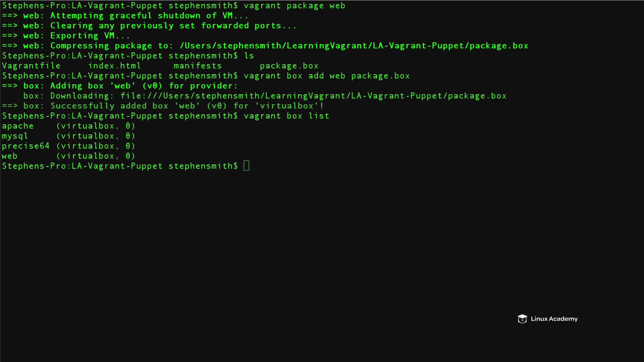Click the file:/// download URL

point(313,96)
